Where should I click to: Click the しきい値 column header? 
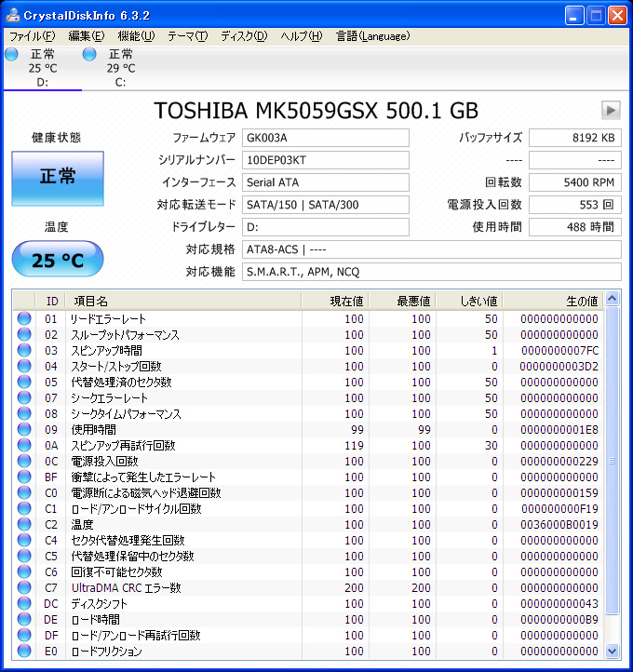(x=469, y=302)
